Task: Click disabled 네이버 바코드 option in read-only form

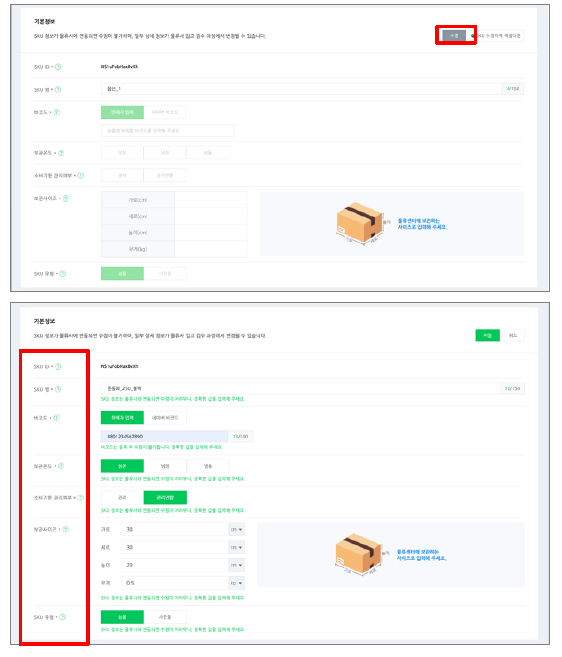Action: (x=165, y=112)
